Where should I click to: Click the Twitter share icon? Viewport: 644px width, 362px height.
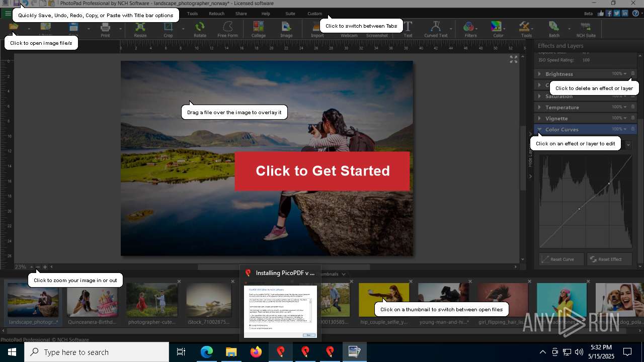point(617,14)
